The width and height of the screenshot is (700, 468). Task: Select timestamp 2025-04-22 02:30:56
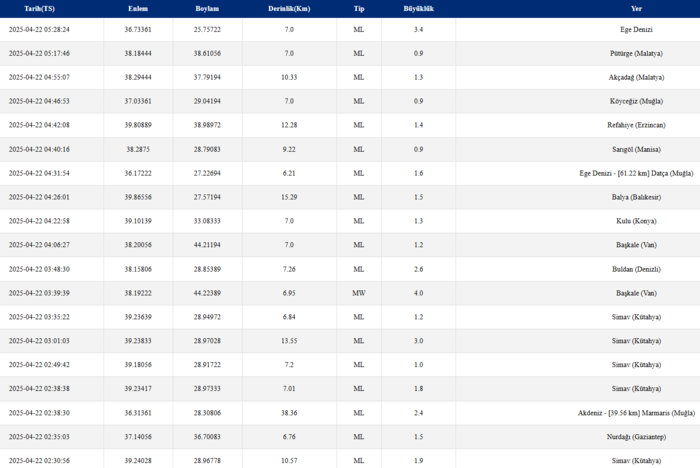[39, 461]
